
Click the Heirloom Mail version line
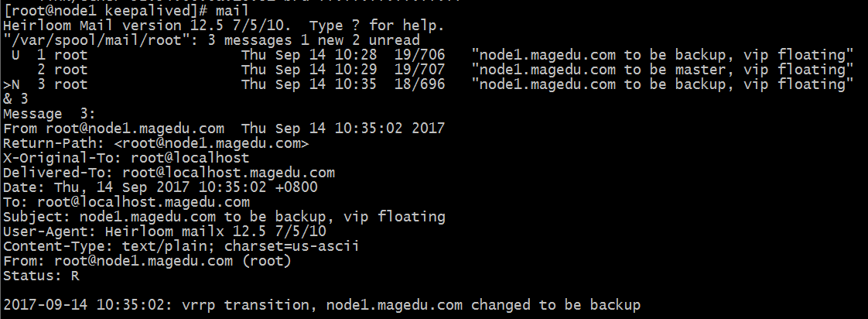coord(224,26)
